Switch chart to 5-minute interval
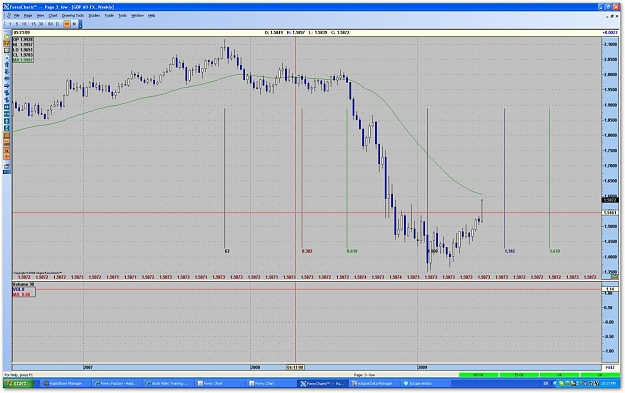Screen dimensions: 625x393 [x=17, y=24]
